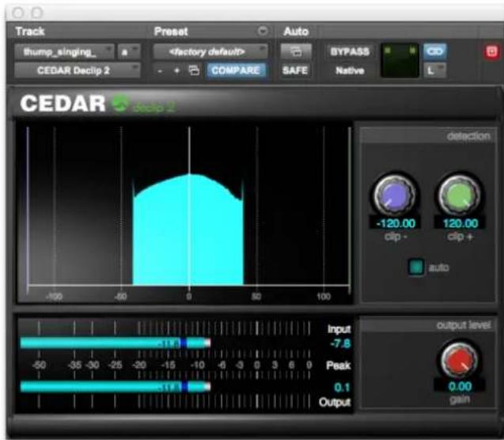Viewport: 504px width, 440px height.
Task: Click the 120.00 clip + value field
Action: (460, 223)
